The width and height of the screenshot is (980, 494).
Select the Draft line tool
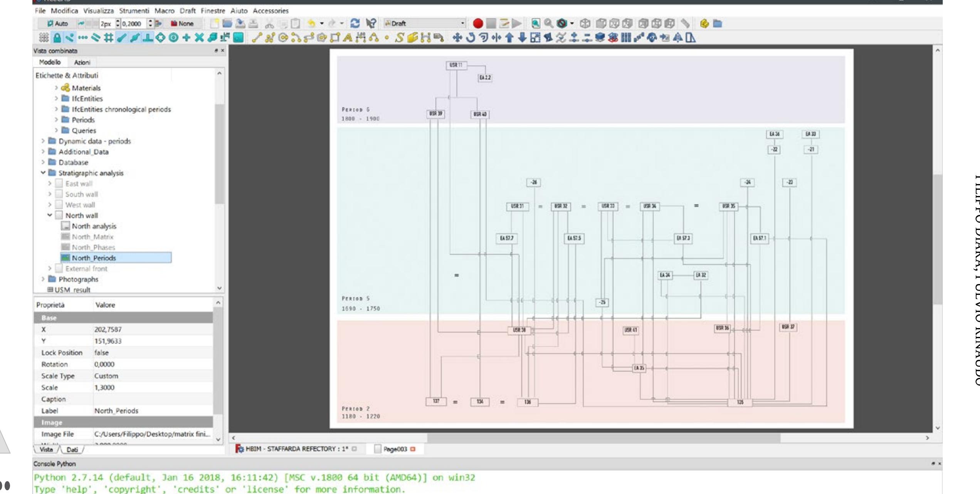point(256,38)
